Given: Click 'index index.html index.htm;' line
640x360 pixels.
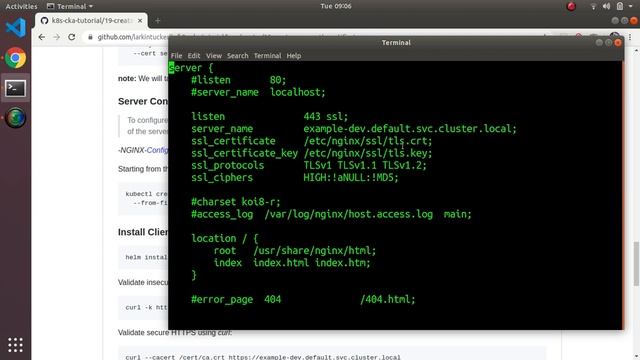Looking at the screenshot, I should (292, 263).
